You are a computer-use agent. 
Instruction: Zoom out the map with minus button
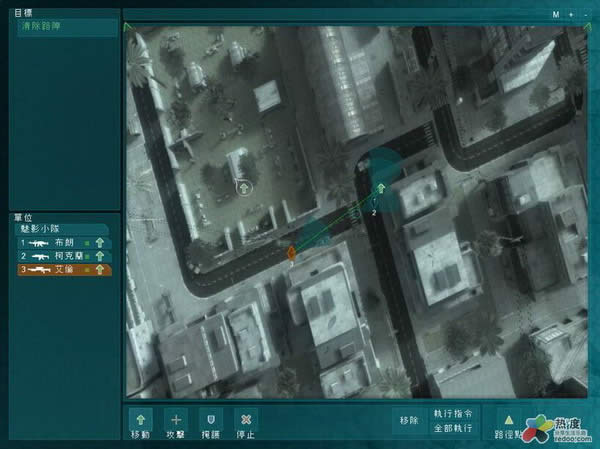pyautogui.click(x=585, y=16)
